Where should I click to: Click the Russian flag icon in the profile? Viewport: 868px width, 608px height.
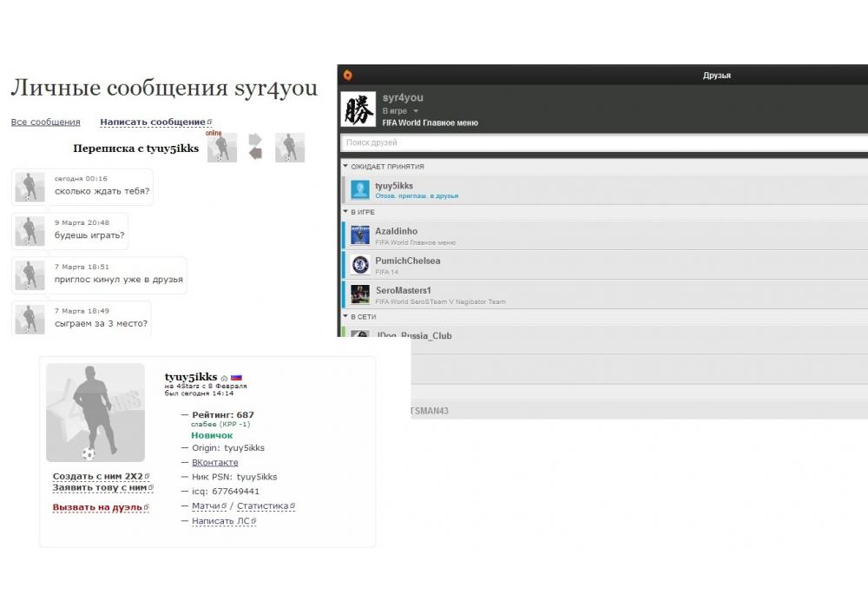click(236, 378)
